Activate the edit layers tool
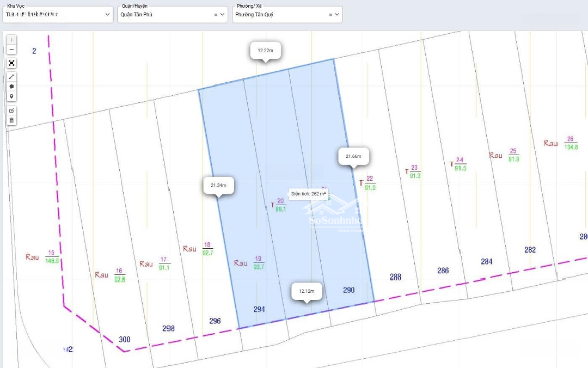Image resolution: width=588 pixels, height=368 pixels. (x=11, y=111)
